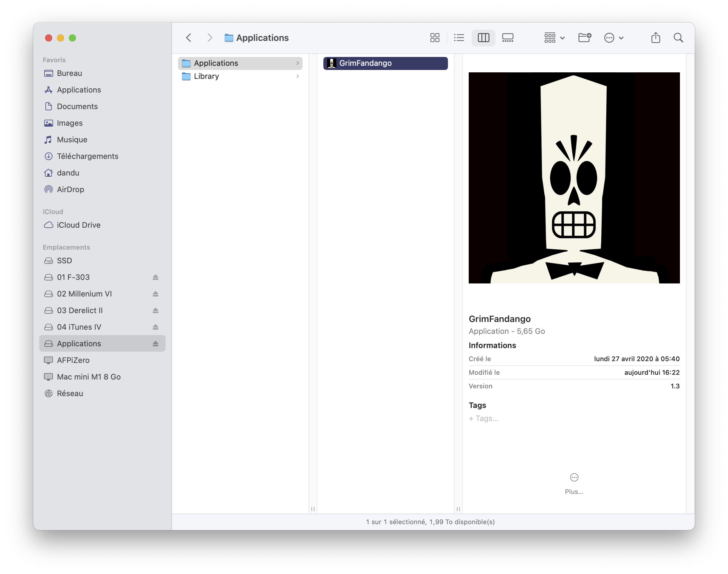This screenshot has height=574, width=728.
Task: Click the status bar selection text
Action: pyautogui.click(x=430, y=522)
